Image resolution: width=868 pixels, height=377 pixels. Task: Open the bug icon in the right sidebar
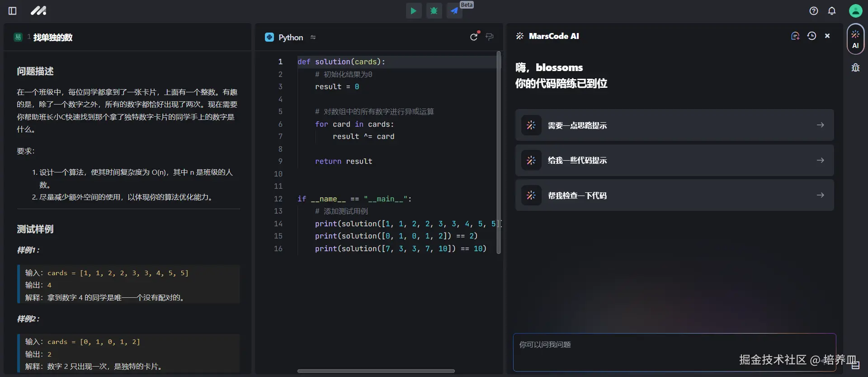(x=855, y=68)
